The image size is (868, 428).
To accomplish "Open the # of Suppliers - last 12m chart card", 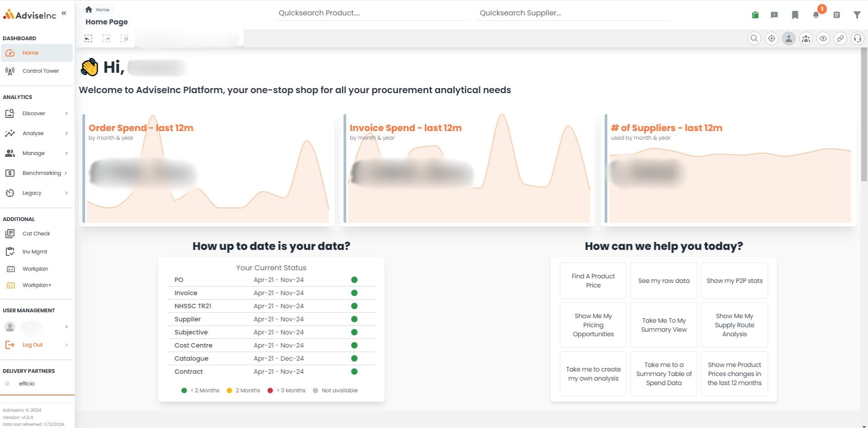I will click(x=729, y=169).
